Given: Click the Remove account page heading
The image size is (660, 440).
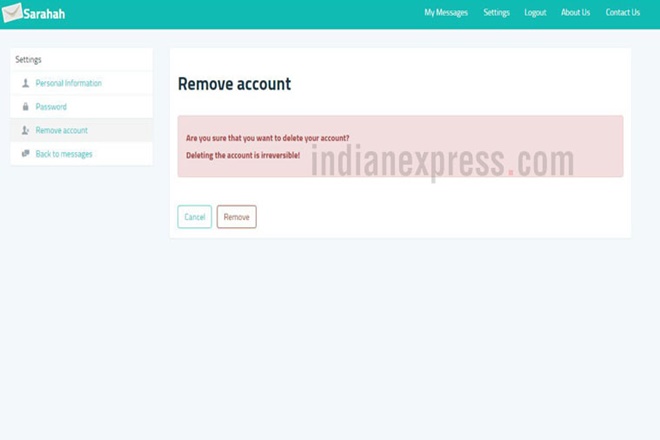Looking at the screenshot, I should pyautogui.click(x=234, y=85).
